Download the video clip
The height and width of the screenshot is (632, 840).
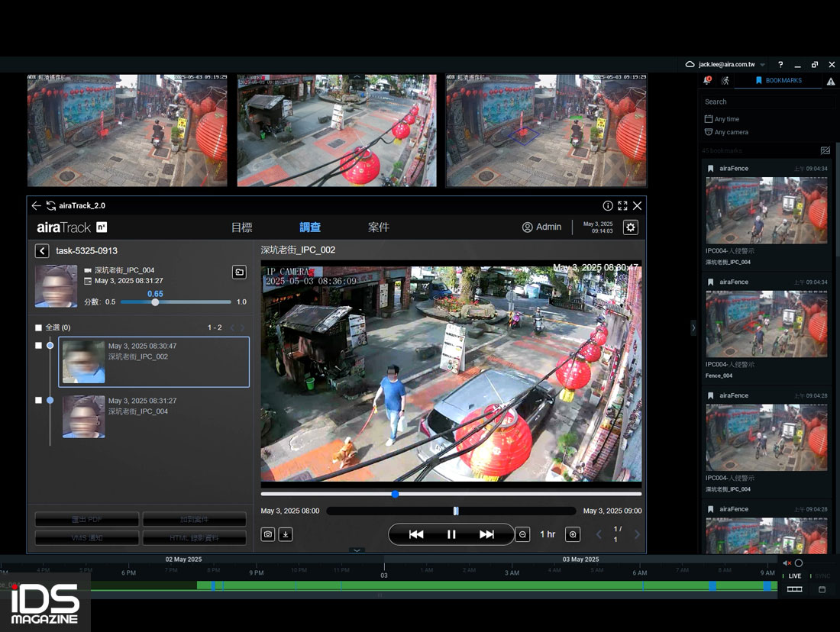(286, 534)
